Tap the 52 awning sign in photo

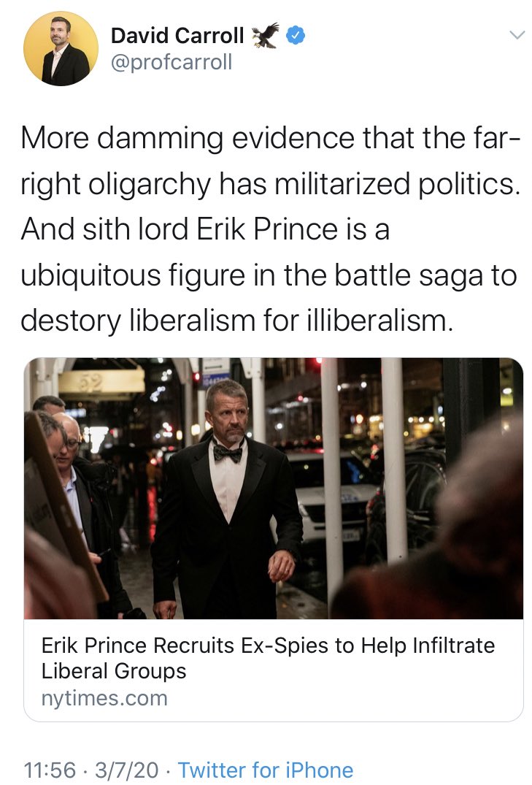pos(101,384)
